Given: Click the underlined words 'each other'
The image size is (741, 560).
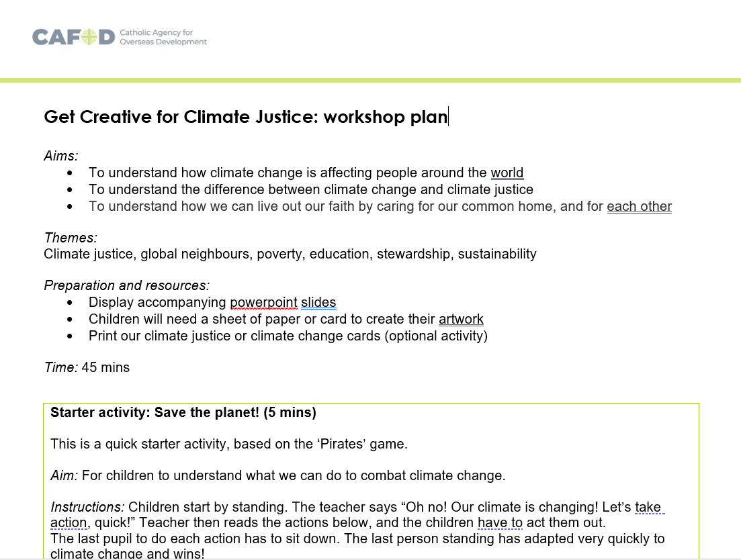Looking at the screenshot, I should click(x=640, y=206).
